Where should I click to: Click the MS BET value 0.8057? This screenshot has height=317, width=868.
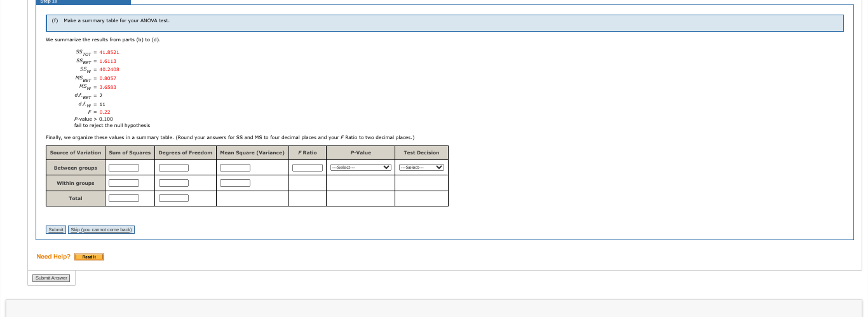[108, 78]
